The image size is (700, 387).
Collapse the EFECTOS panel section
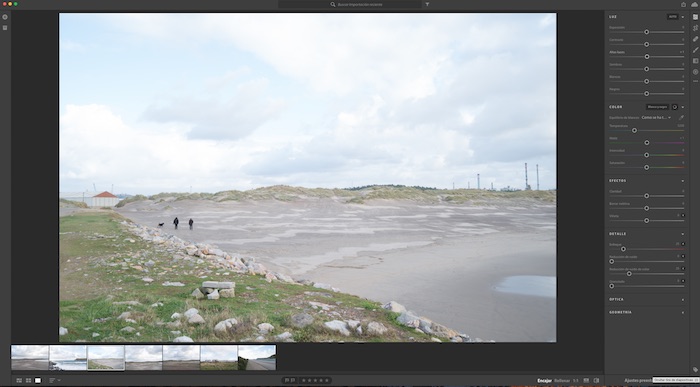[683, 181]
